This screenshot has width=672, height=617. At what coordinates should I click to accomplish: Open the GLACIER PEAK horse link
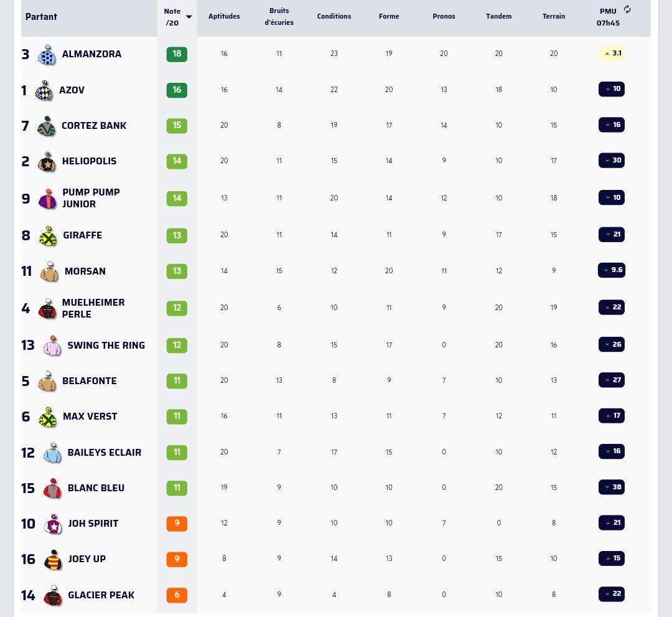click(x=101, y=595)
